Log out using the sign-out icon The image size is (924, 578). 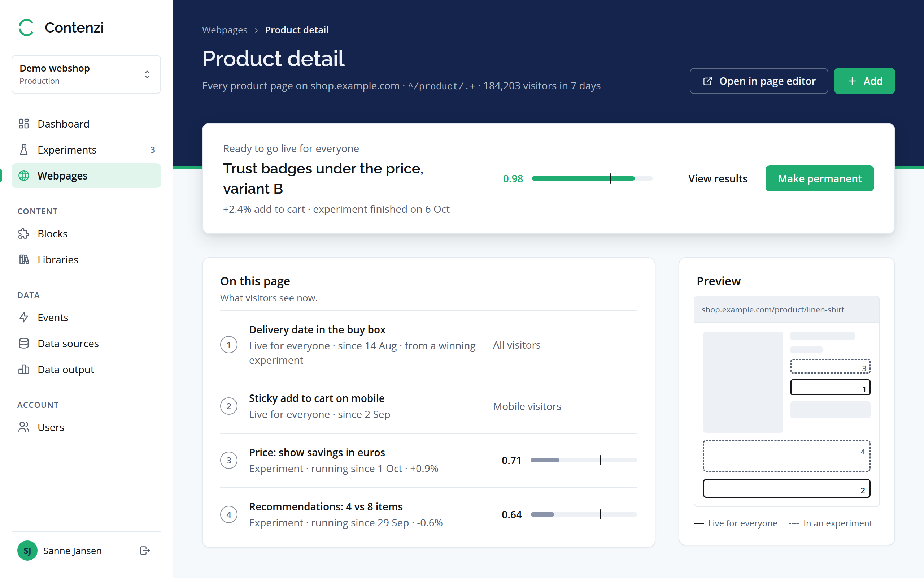tap(145, 551)
